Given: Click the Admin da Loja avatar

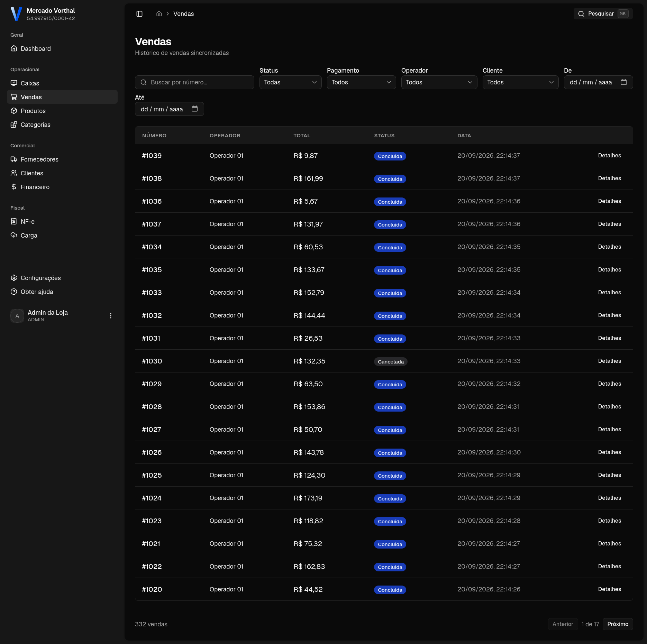Looking at the screenshot, I should click(x=17, y=316).
